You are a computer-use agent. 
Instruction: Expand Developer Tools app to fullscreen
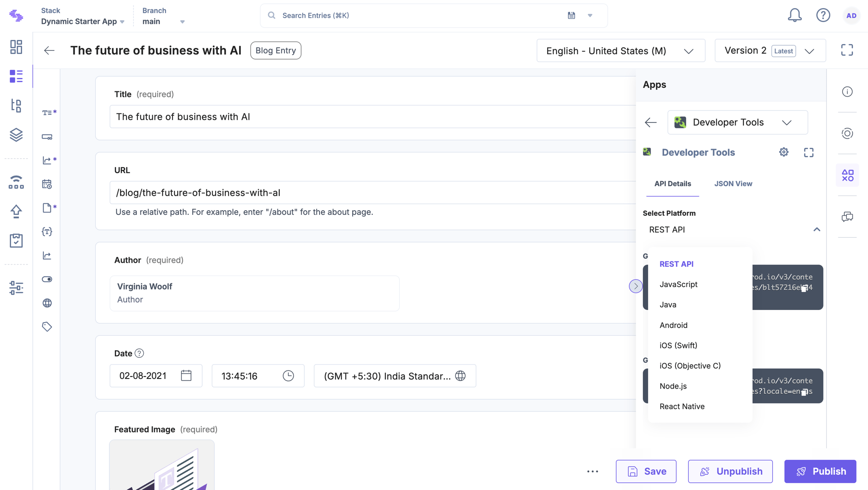coord(809,152)
